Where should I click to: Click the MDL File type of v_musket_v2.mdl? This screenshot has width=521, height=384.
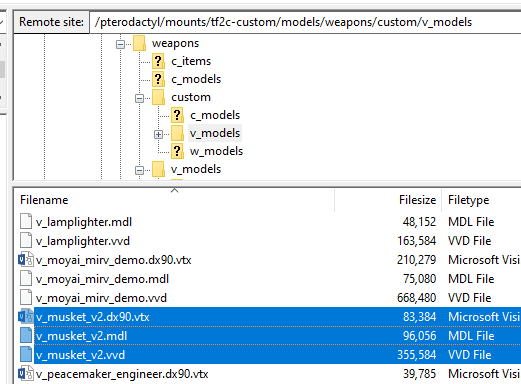tap(471, 336)
